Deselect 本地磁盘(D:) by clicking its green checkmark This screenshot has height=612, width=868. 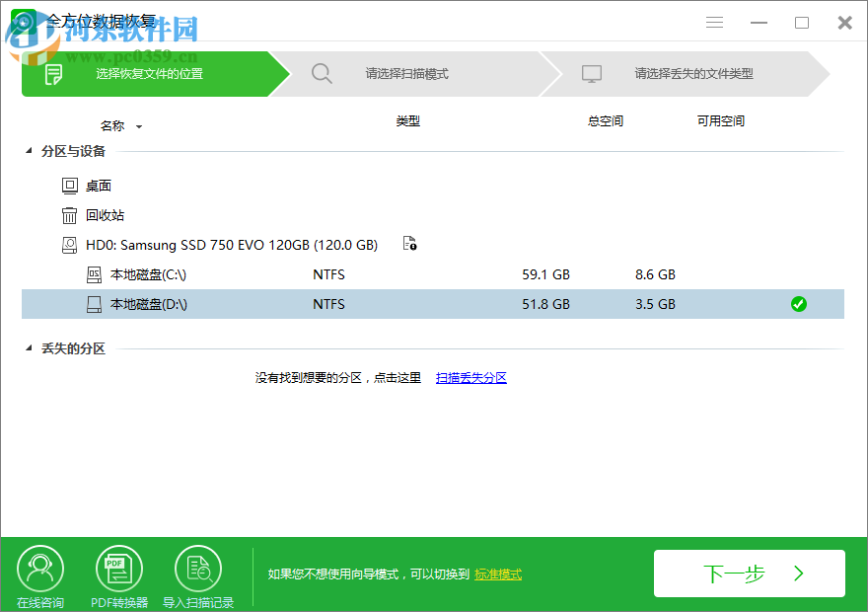(798, 304)
